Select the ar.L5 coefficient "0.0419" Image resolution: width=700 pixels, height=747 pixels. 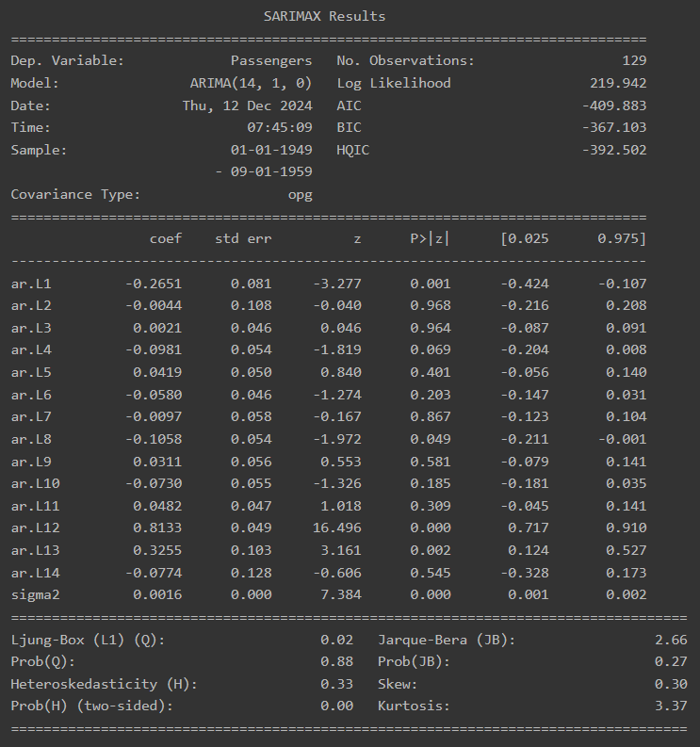click(157, 372)
